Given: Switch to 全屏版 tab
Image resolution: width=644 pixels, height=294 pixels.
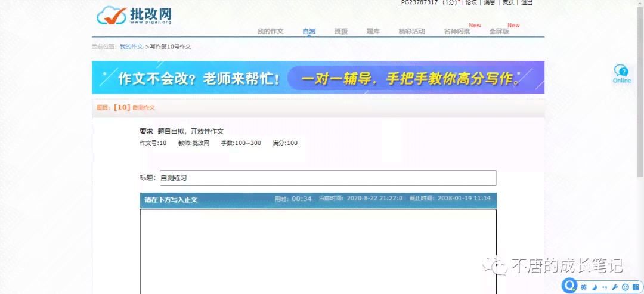Looking at the screenshot, I should click(499, 31).
